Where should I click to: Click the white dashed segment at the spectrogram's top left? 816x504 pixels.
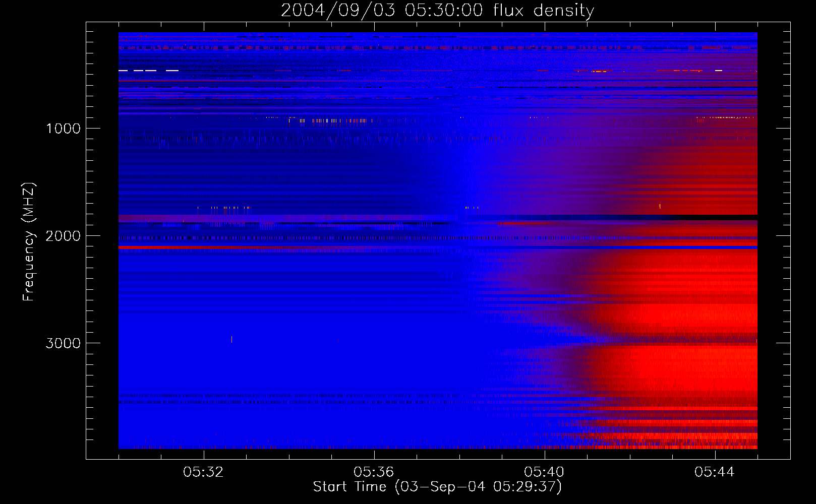click(x=148, y=71)
